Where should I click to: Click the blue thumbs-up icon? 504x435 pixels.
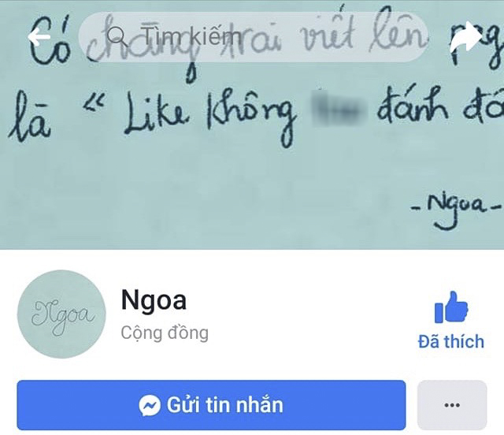pyautogui.click(x=451, y=307)
